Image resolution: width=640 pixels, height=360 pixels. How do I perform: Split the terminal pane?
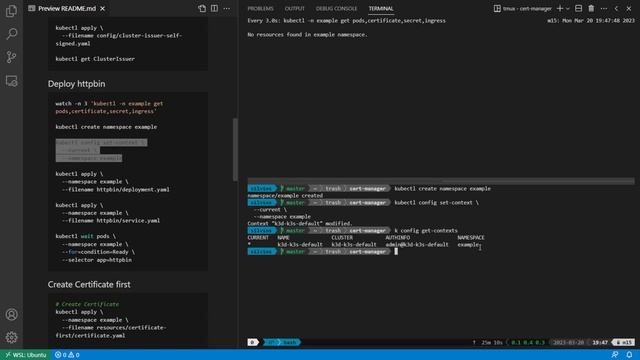[x=578, y=9]
